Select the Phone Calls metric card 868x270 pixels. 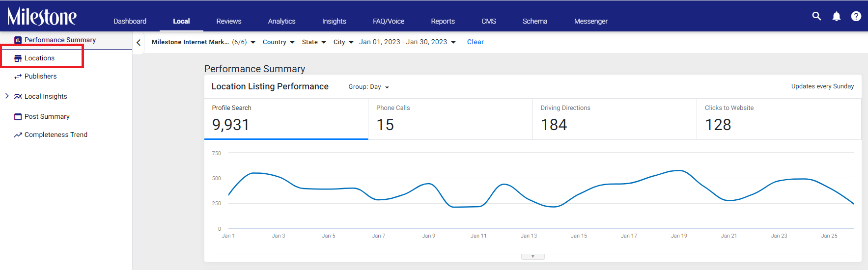[x=450, y=119]
